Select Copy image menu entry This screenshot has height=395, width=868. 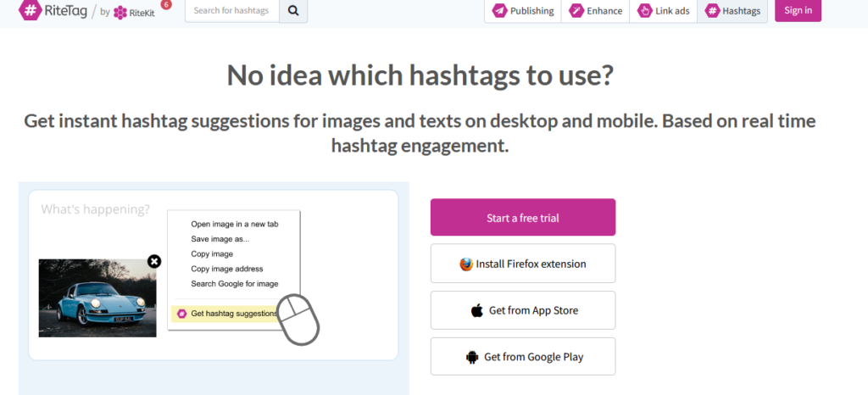click(212, 254)
